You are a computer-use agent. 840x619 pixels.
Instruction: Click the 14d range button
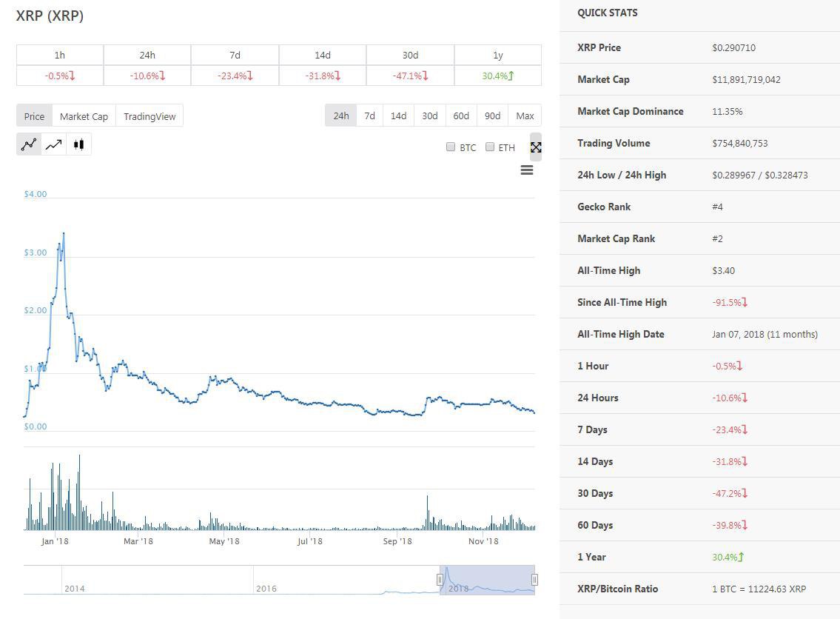pyautogui.click(x=398, y=116)
